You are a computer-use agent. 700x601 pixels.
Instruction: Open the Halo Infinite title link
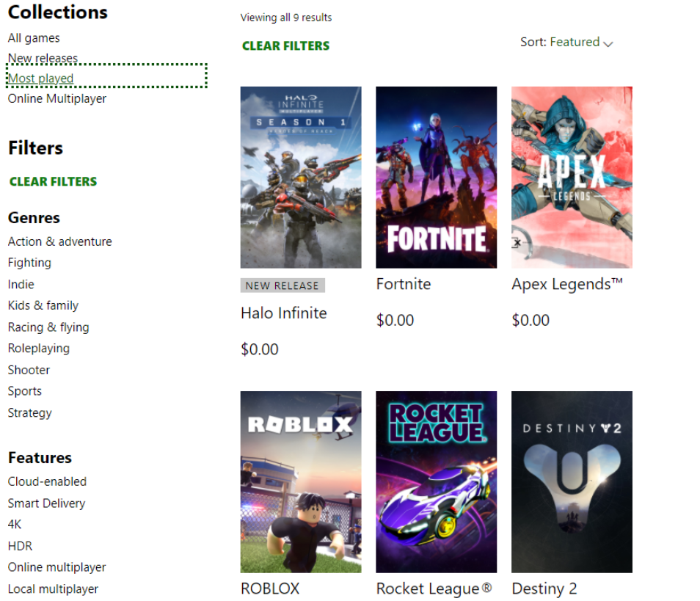tap(284, 313)
